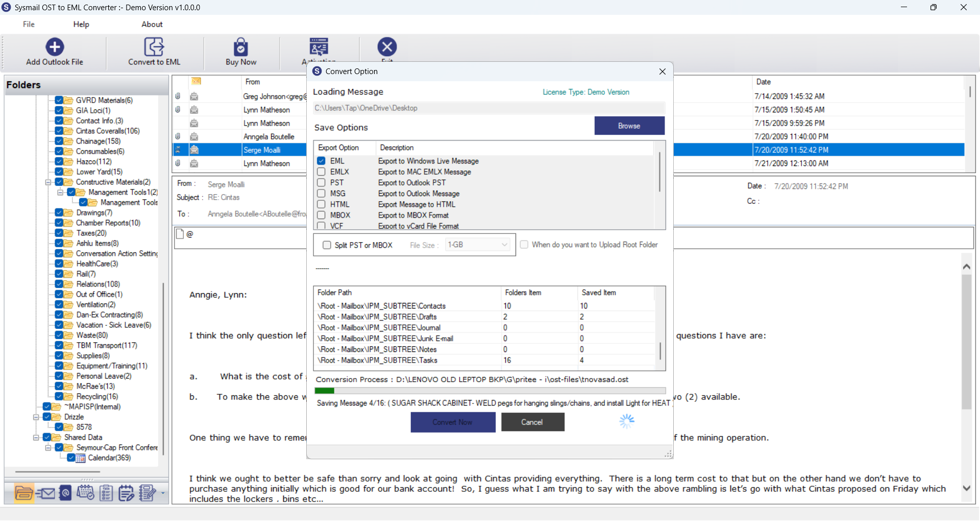
Task: Select the folder view icon in bottom bar
Action: [x=24, y=493]
